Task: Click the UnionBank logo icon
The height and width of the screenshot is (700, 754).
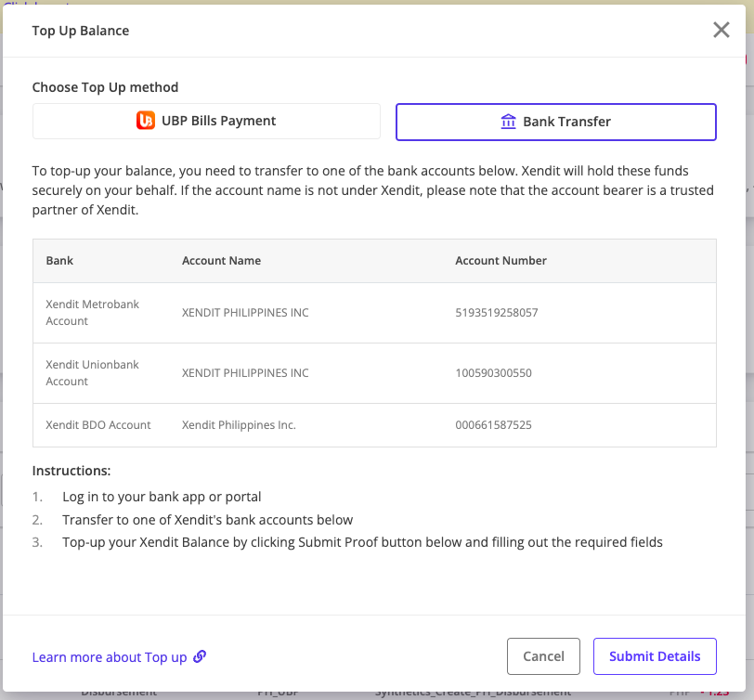Action: (145, 121)
